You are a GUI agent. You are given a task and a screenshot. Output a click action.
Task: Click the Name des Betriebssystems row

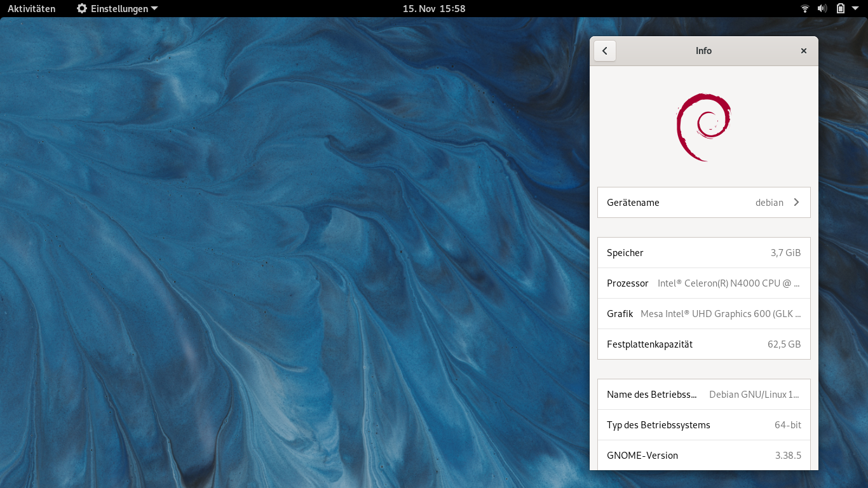(x=703, y=395)
